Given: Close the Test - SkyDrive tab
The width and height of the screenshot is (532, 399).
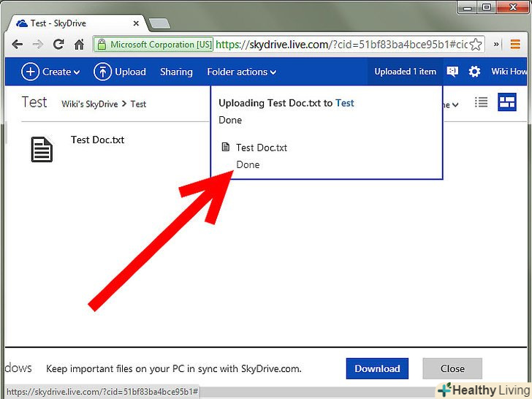Looking at the screenshot, I should (x=136, y=23).
